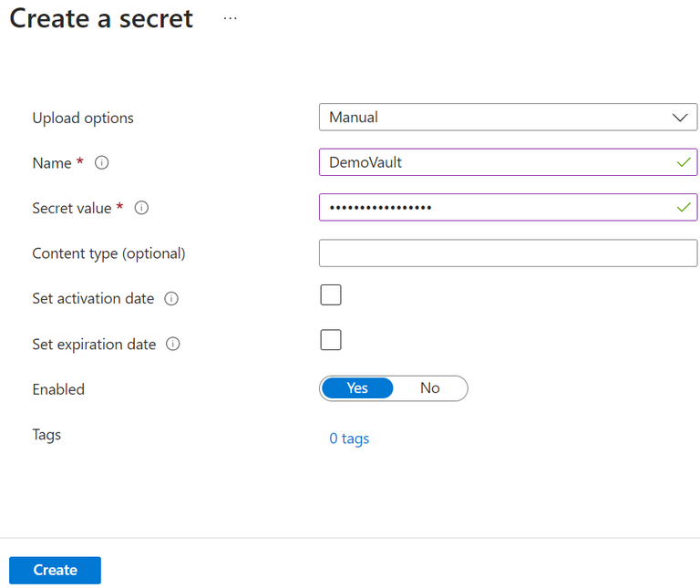The image size is (700, 588).
Task: Click the green checkmark in Name field
Action: coord(684,162)
